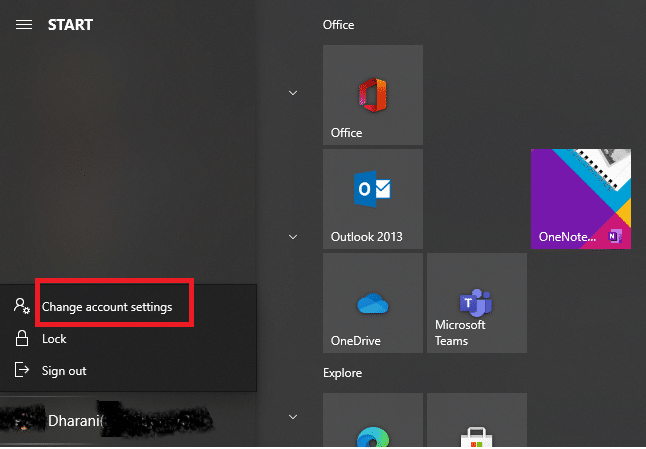Image resolution: width=646 pixels, height=449 pixels.
Task: Launch the OneDrive tile
Action: (x=373, y=303)
